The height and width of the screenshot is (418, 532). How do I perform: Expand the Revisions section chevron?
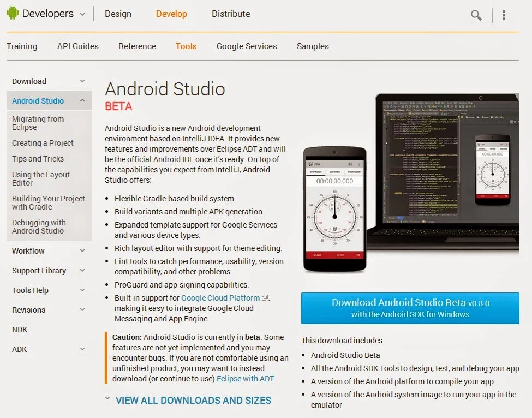82,310
